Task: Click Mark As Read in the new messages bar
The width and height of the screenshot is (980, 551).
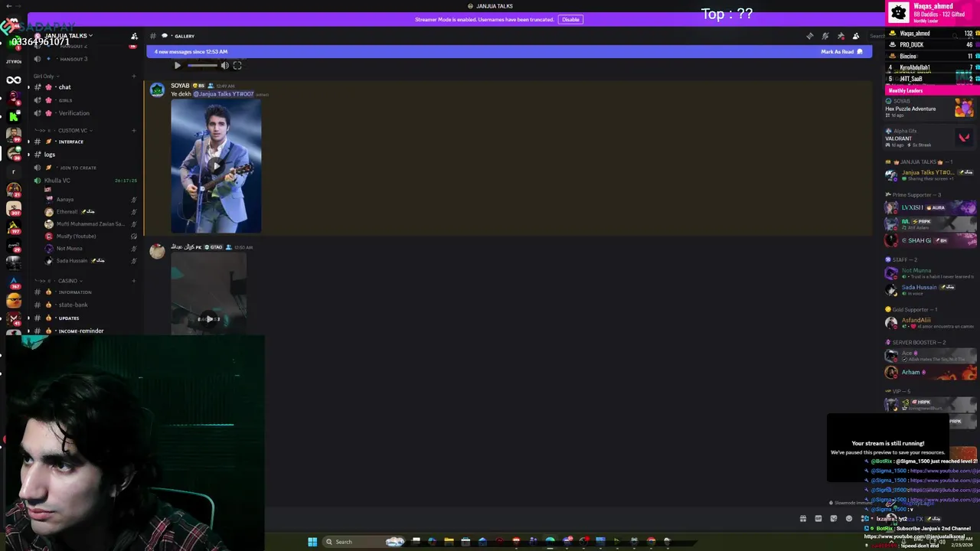Action: [x=841, y=51]
